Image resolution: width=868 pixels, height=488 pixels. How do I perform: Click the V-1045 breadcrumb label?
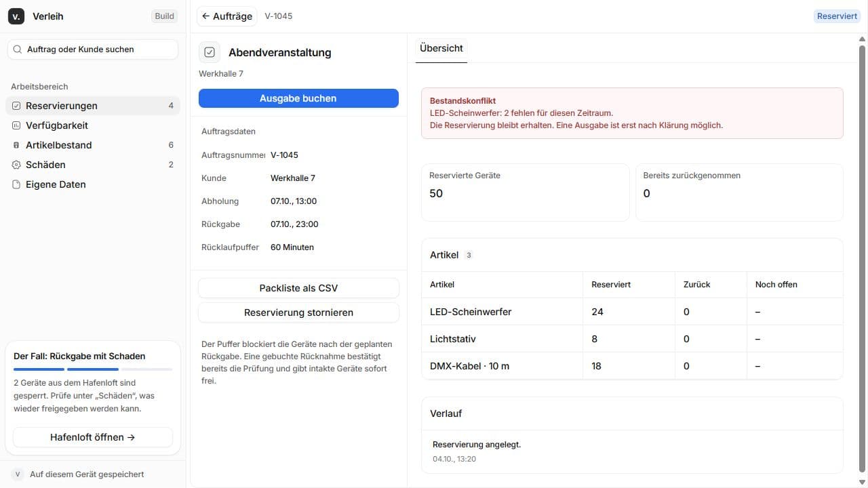pos(279,16)
